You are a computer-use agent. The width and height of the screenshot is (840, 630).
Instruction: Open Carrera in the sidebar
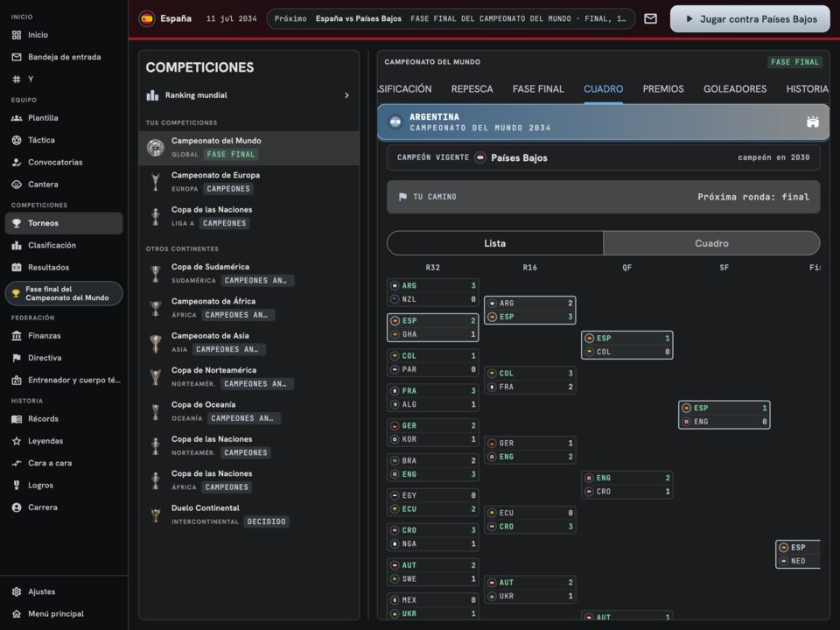[x=64, y=507]
